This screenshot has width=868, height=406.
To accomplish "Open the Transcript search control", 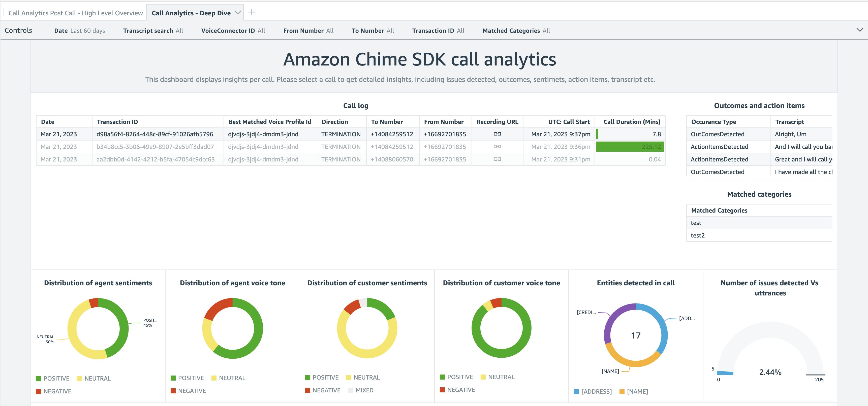I will (x=153, y=30).
